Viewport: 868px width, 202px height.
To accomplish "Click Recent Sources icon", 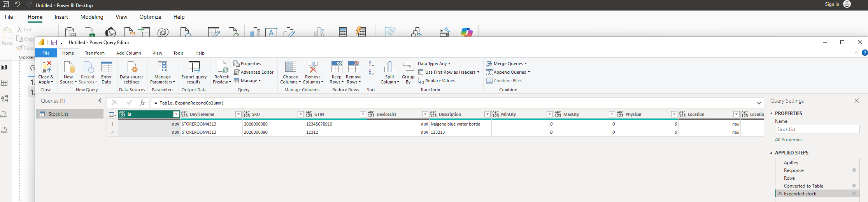I will click(88, 67).
